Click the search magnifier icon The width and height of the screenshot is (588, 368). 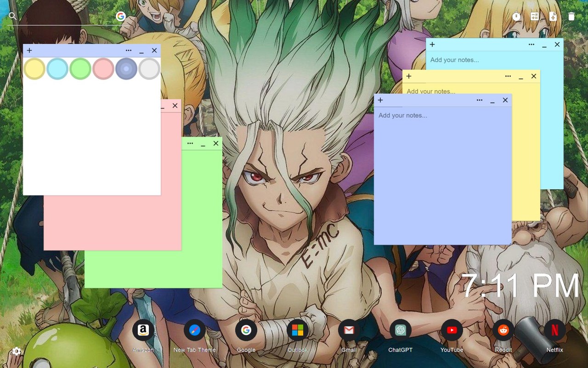click(x=12, y=16)
